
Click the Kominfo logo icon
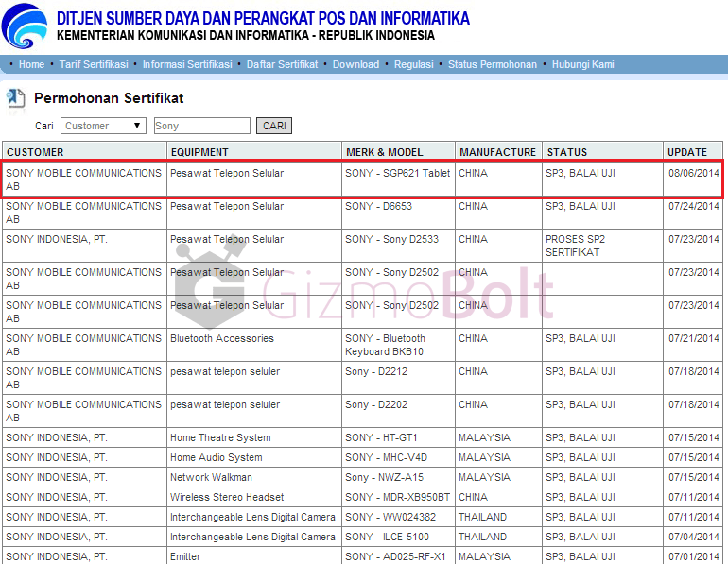coord(25,26)
